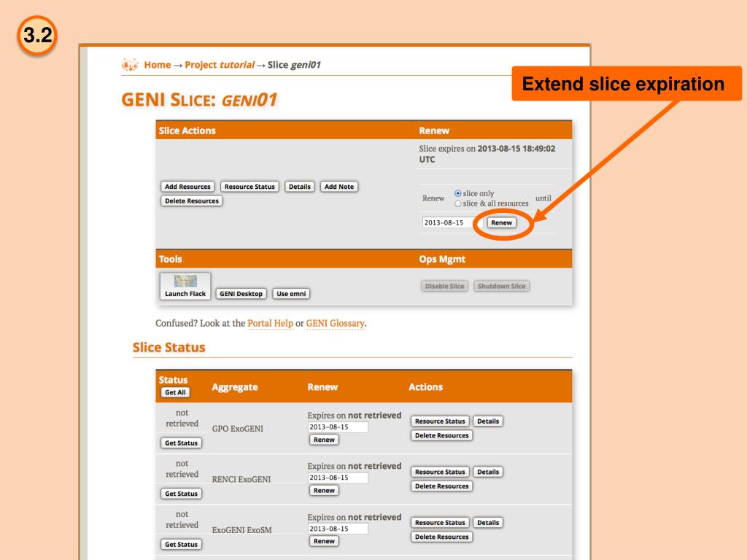This screenshot has height=560, width=747.
Task: Open Details for RENCI ExoGENI
Action: click(x=488, y=472)
